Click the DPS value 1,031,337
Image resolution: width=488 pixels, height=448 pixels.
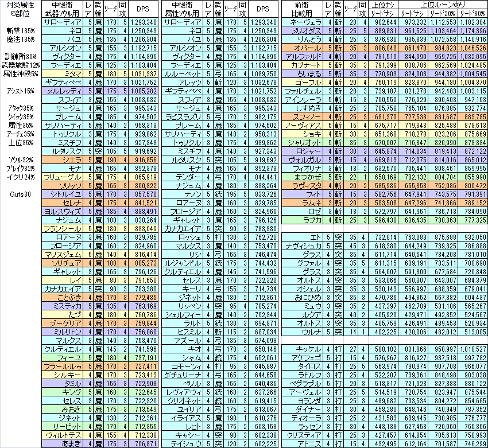(x=143, y=74)
